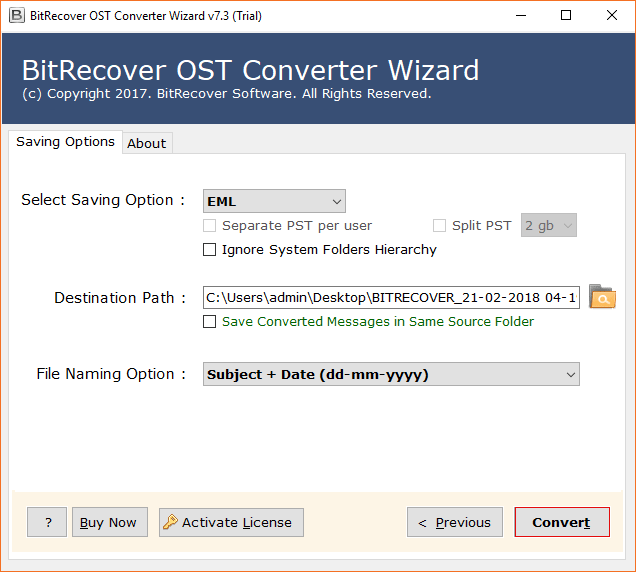Click the Convert button
Screen dimensions: 636x572
tap(562, 522)
